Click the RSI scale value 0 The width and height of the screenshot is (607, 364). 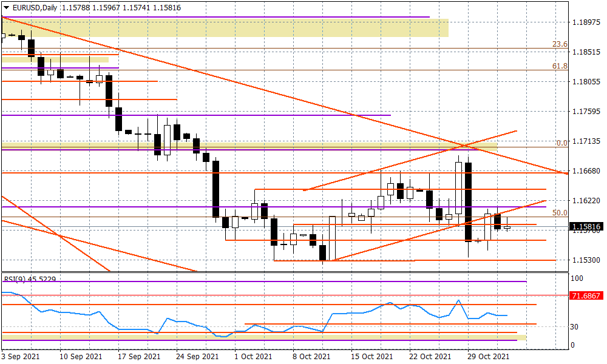573,345
